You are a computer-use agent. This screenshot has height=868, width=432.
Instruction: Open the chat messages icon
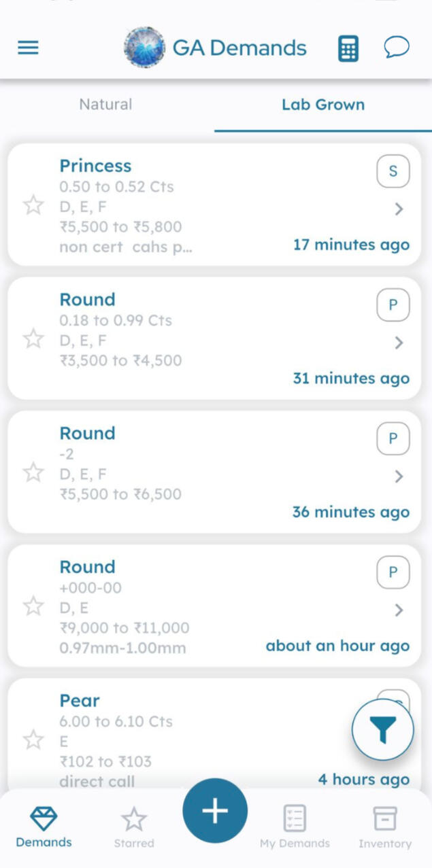[x=397, y=48]
